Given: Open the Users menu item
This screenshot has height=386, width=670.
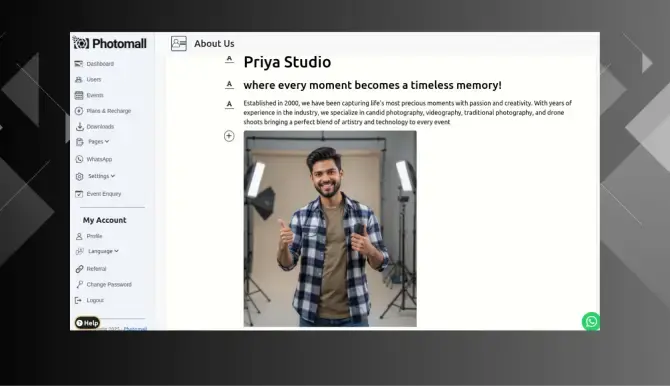Looking at the screenshot, I should [94, 80].
